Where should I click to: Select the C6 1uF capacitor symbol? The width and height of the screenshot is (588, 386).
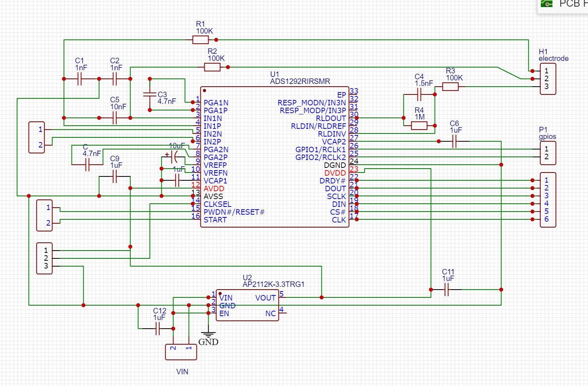454,141
